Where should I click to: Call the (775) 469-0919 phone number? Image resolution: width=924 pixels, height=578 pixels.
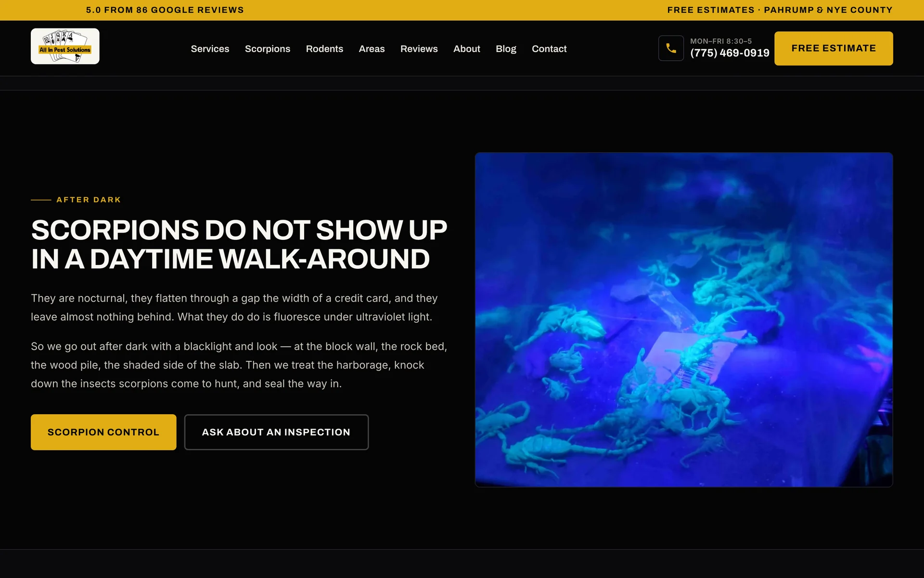pyautogui.click(x=730, y=53)
